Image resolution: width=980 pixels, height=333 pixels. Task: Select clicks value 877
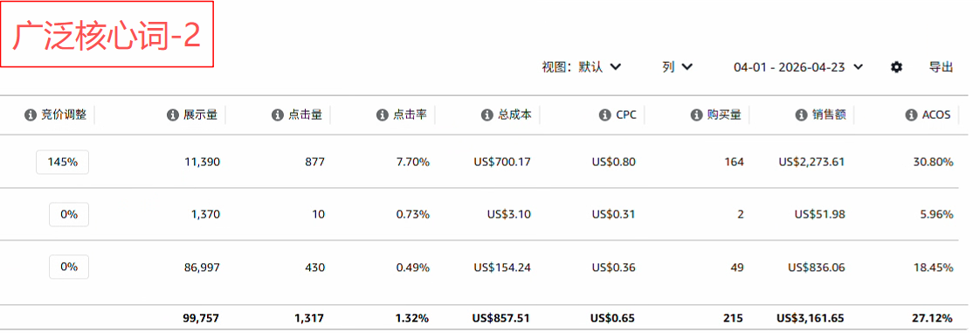tap(314, 162)
